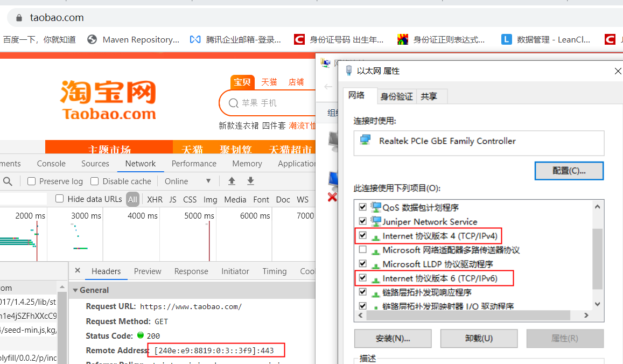Click the back arrow in network connections window

[x=328, y=87]
